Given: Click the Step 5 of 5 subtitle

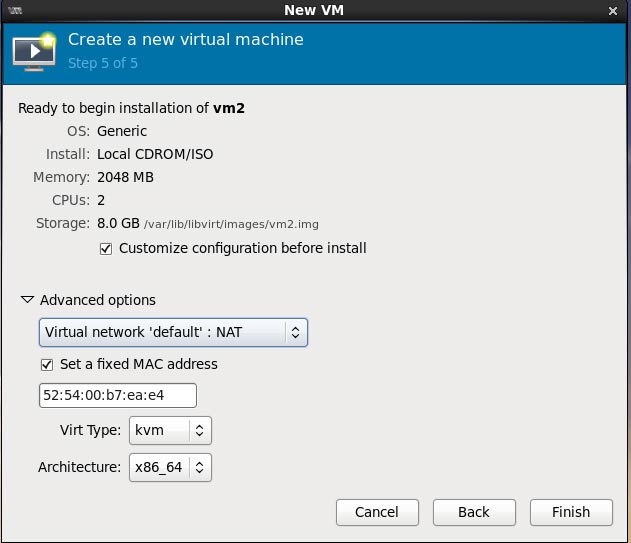Looking at the screenshot, I should 102,63.
